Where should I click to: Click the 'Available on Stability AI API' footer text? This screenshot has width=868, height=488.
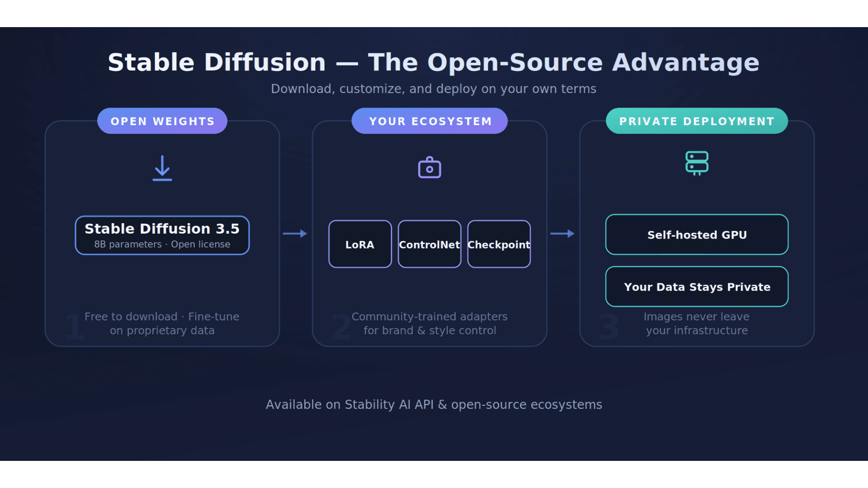coord(434,404)
